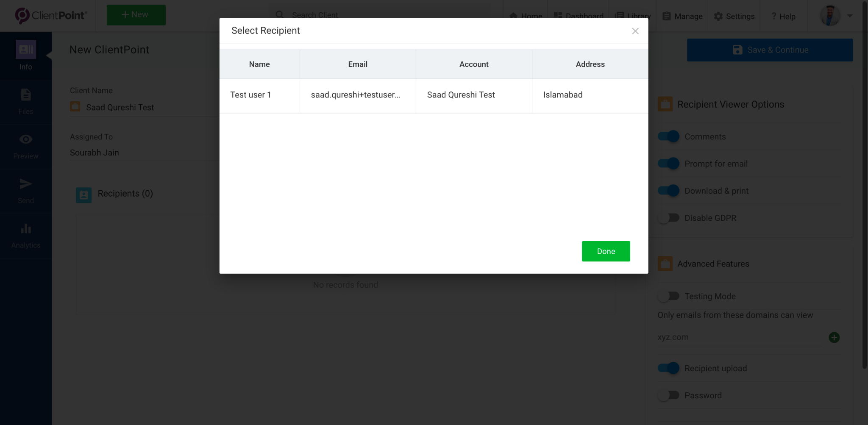Toggle the Prompt for email switch

coord(668,164)
